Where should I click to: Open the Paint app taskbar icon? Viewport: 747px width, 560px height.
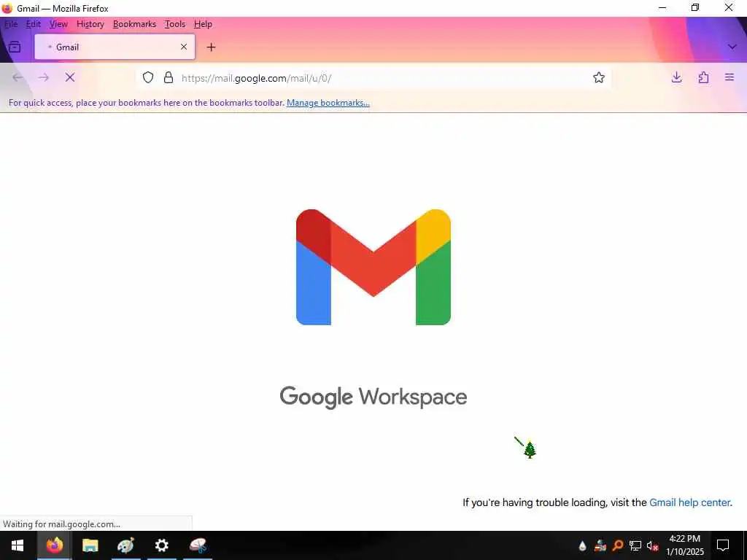125,545
